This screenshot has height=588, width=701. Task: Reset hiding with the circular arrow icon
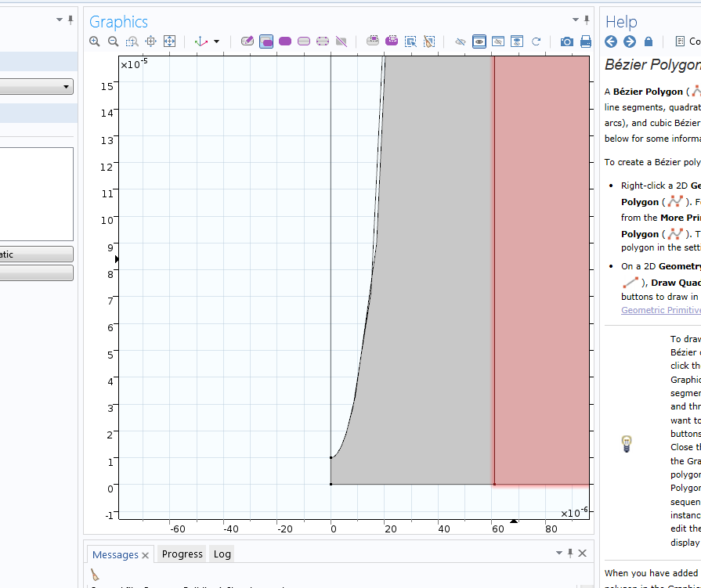(537, 41)
